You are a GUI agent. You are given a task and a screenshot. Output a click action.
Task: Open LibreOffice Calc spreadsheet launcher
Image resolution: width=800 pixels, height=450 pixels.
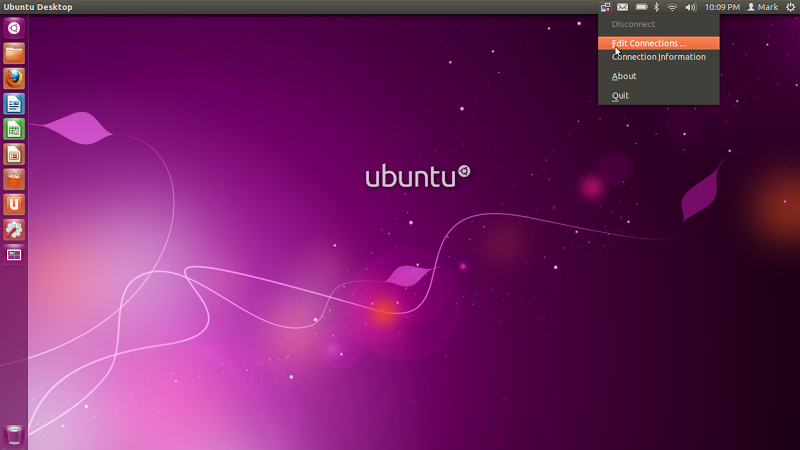pyautogui.click(x=14, y=129)
